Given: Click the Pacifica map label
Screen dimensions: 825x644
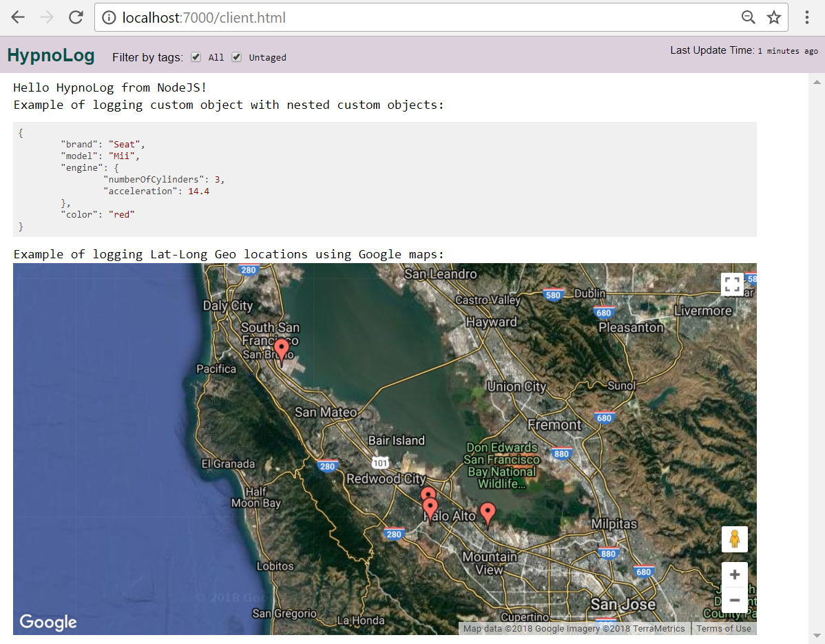Looking at the screenshot, I should pos(216,368).
